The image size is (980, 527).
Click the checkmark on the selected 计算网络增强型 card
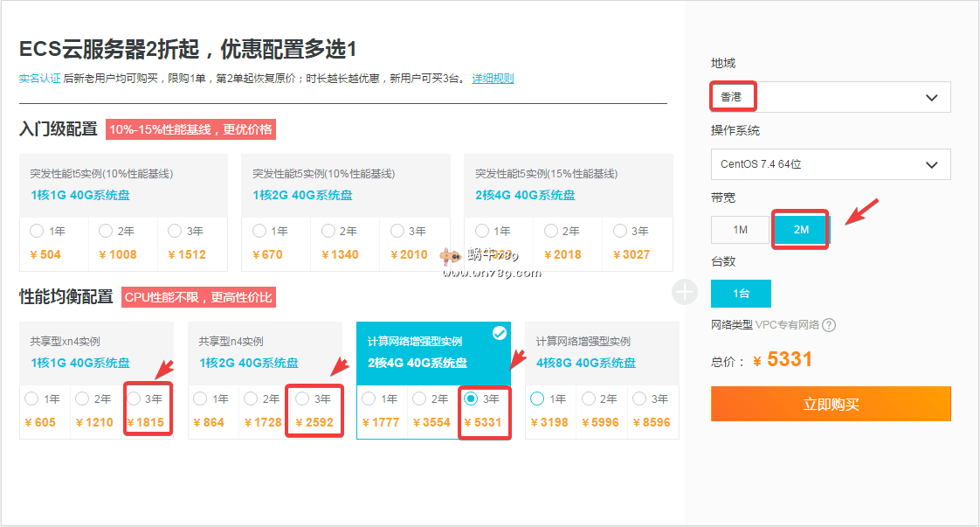click(499, 333)
